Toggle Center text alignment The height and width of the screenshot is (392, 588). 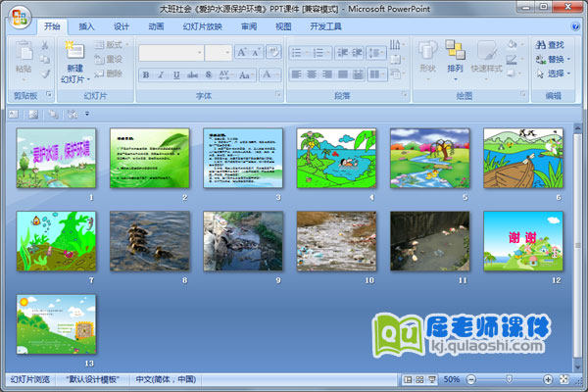pyautogui.click(x=312, y=74)
